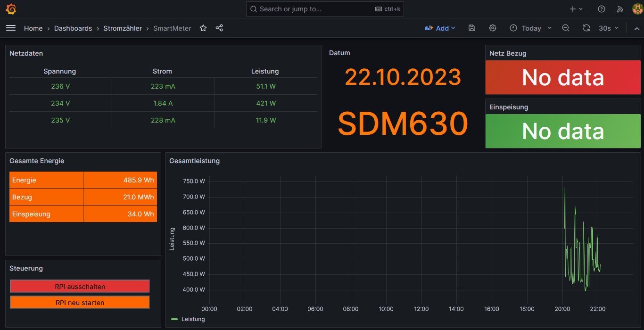Open the hamburger navigation menu
Screen dimensions: 644x330
(11, 28)
